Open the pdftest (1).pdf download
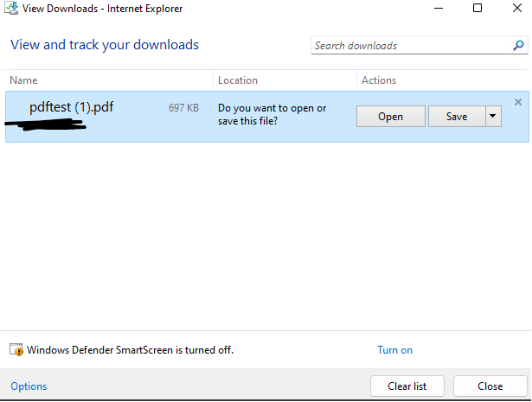This screenshot has height=402, width=532. [x=390, y=116]
